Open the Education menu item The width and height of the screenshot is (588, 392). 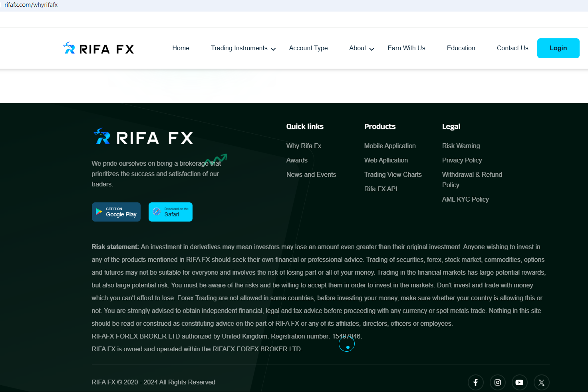click(461, 48)
